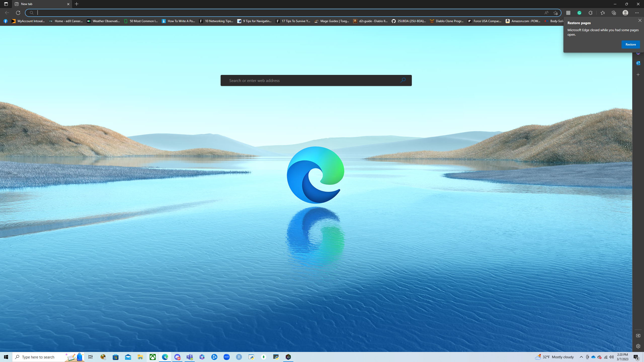Add this page to favorites

click(555, 13)
